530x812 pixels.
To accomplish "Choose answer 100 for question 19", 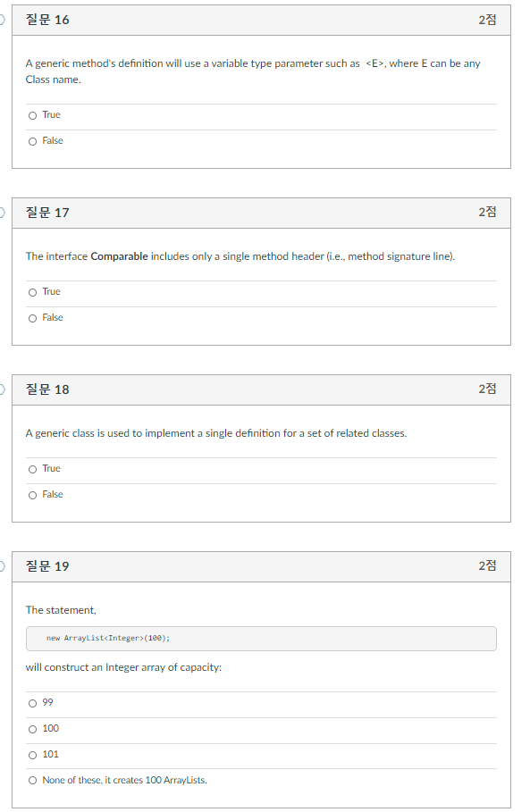I will click(x=32, y=728).
